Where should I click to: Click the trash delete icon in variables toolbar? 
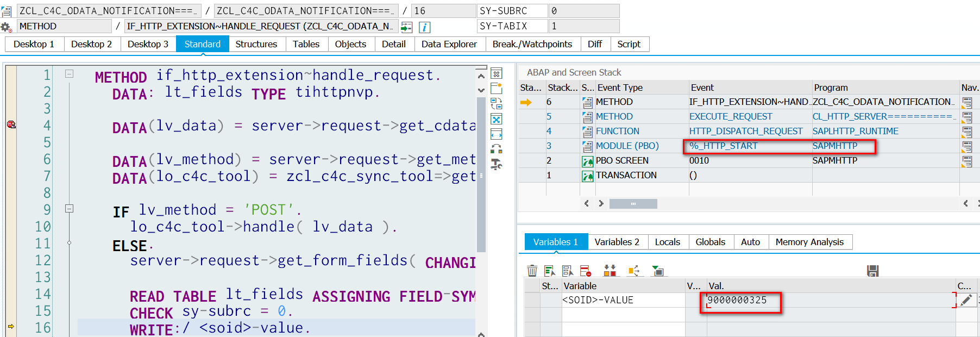tap(532, 271)
